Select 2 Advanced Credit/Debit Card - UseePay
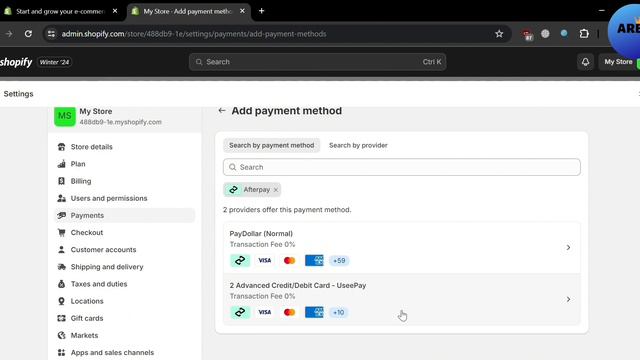Image resolution: width=640 pixels, height=360 pixels. pyautogui.click(x=298, y=286)
